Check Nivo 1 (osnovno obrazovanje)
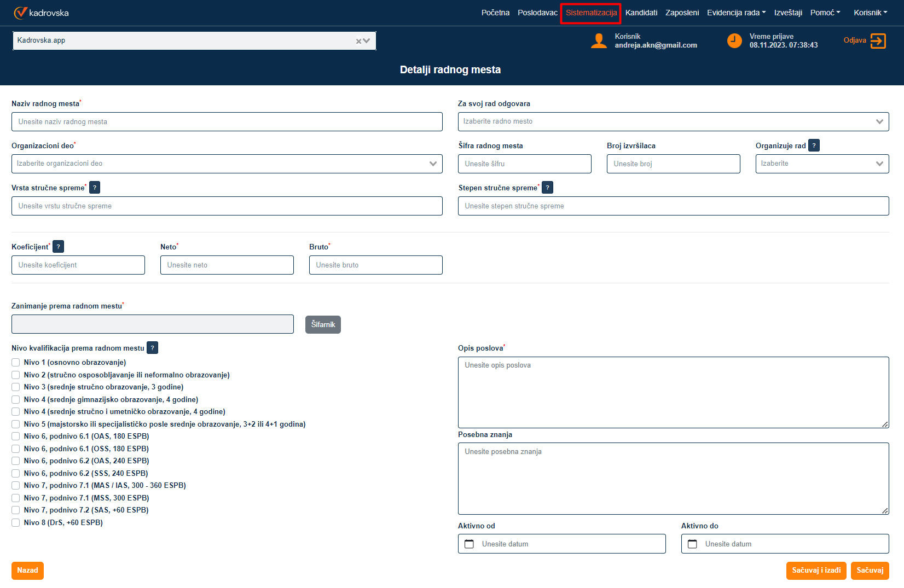Viewport: 904px width, 588px height. (16, 363)
